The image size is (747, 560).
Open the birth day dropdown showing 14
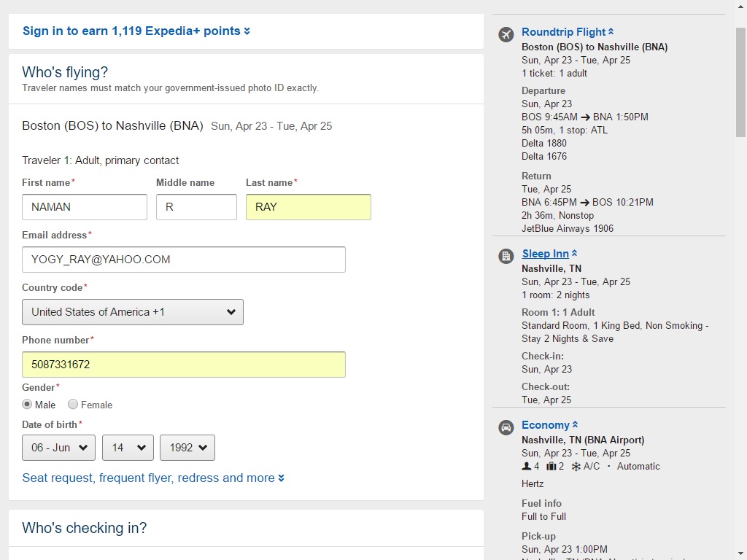128,448
